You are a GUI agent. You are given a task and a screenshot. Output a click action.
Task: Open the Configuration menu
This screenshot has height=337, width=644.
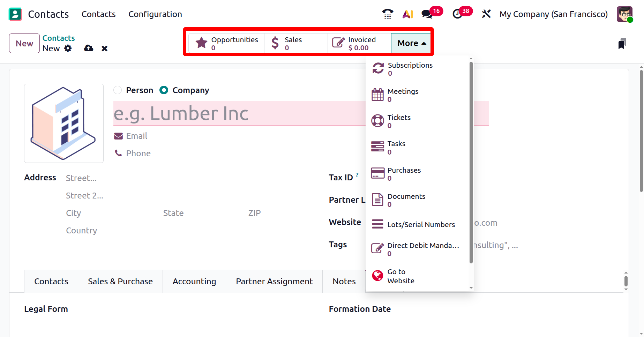(155, 14)
